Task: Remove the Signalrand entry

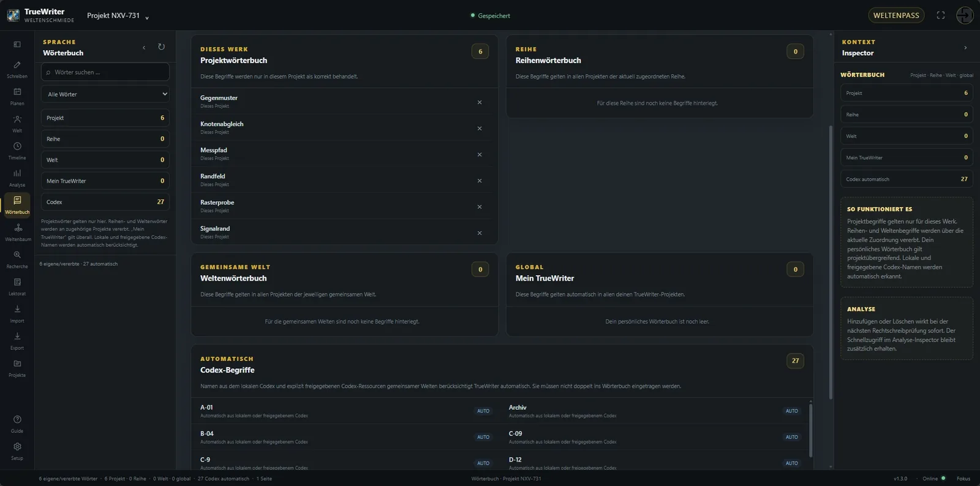Action: tap(480, 233)
